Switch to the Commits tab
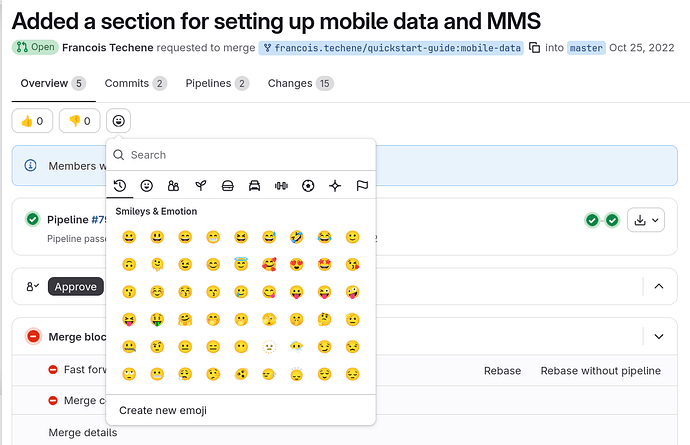 point(136,84)
